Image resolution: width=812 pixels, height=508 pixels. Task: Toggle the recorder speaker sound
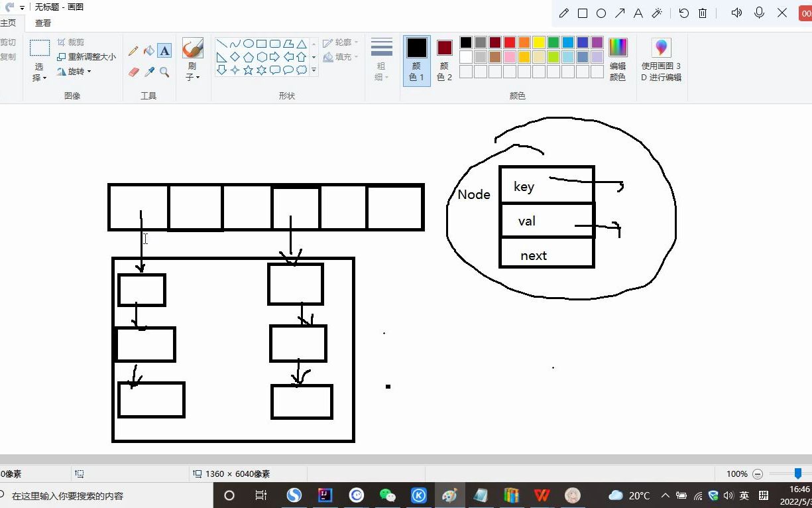[x=736, y=13]
